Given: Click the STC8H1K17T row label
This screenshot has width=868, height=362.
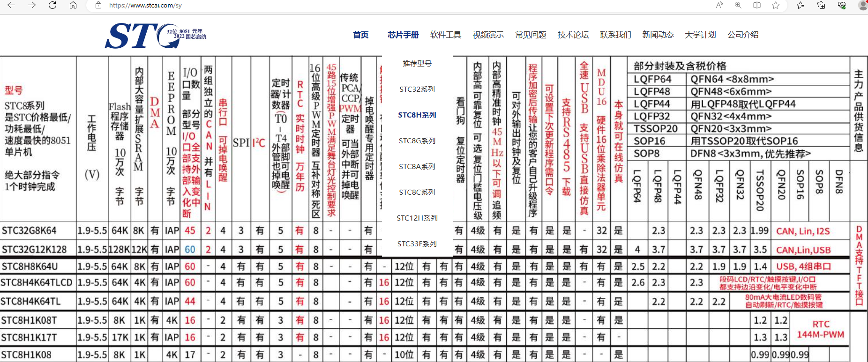Looking at the screenshot, I should pyautogui.click(x=29, y=337).
